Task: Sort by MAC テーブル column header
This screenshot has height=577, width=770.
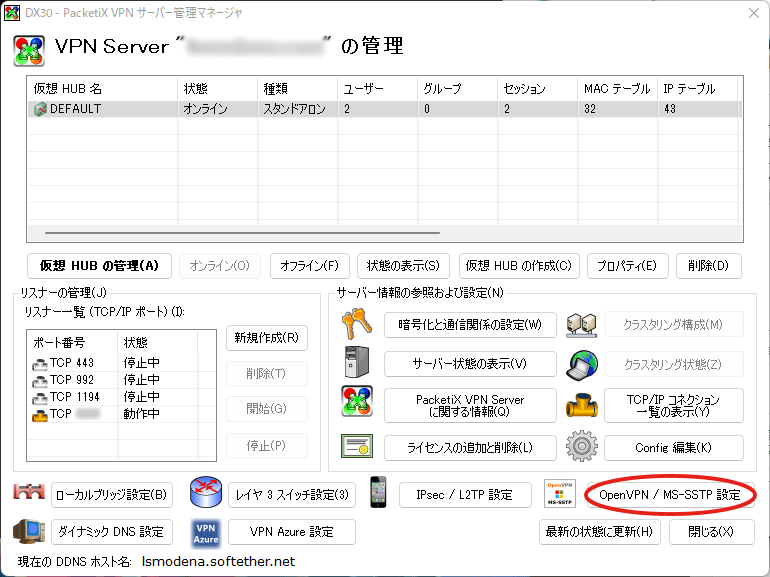Action: coord(618,89)
